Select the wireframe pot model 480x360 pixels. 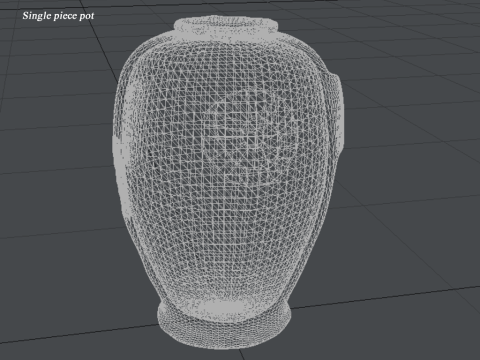[228, 183]
